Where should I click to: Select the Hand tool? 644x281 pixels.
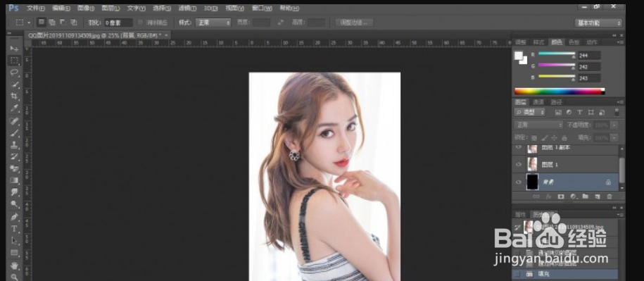click(x=14, y=265)
